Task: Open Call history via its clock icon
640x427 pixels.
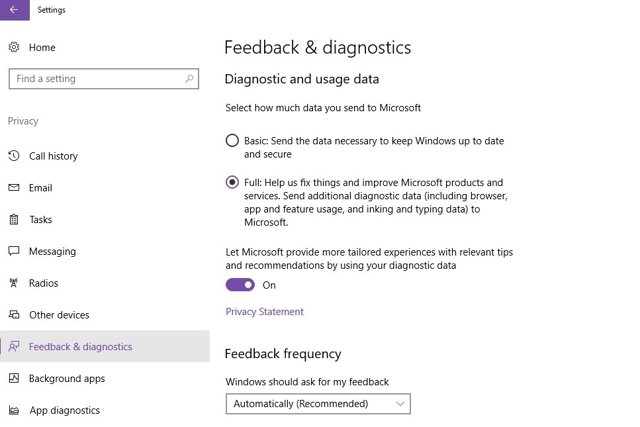Action: coord(14,156)
